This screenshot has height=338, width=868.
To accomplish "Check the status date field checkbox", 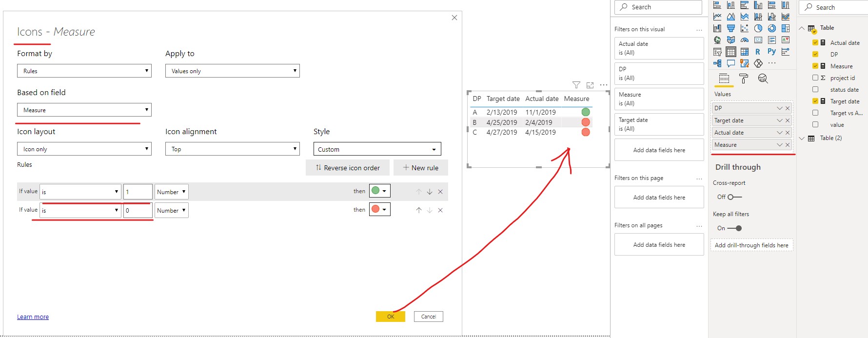I will 815,89.
